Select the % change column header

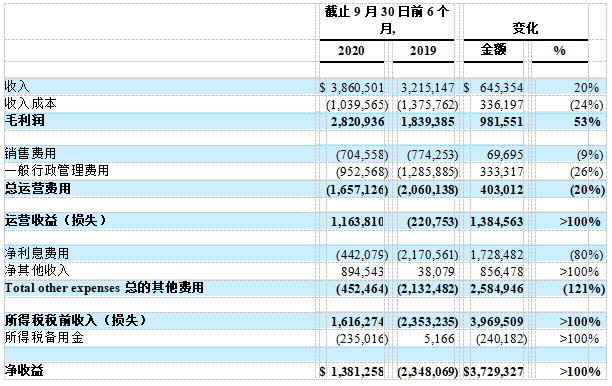[x=559, y=51]
